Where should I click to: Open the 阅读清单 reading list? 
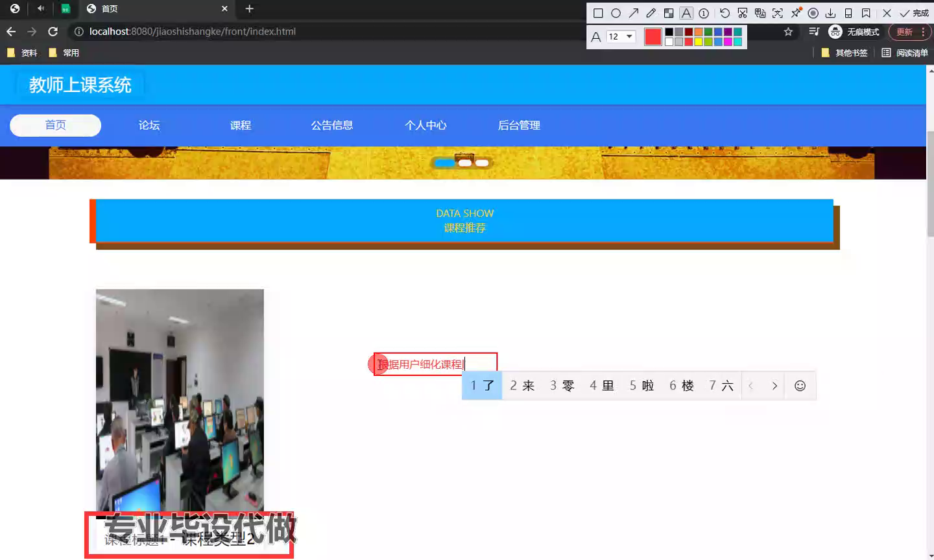click(904, 52)
